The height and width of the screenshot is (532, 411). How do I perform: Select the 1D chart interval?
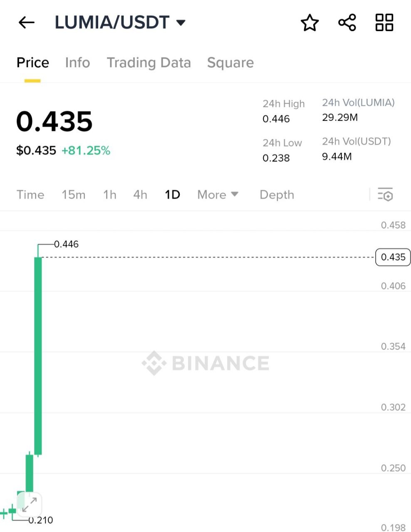(172, 195)
